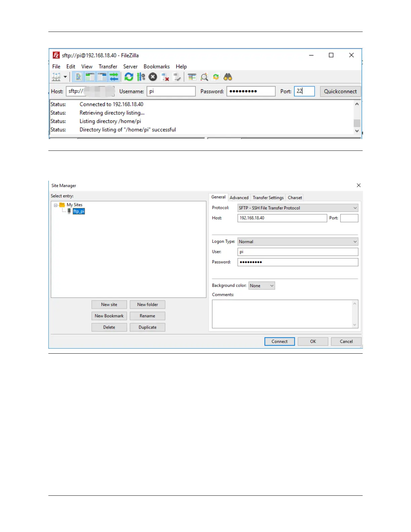Click 'Directory listing of "/home/pi" successful' line
The width and height of the screenshot is (411, 532).
(128, 130)
